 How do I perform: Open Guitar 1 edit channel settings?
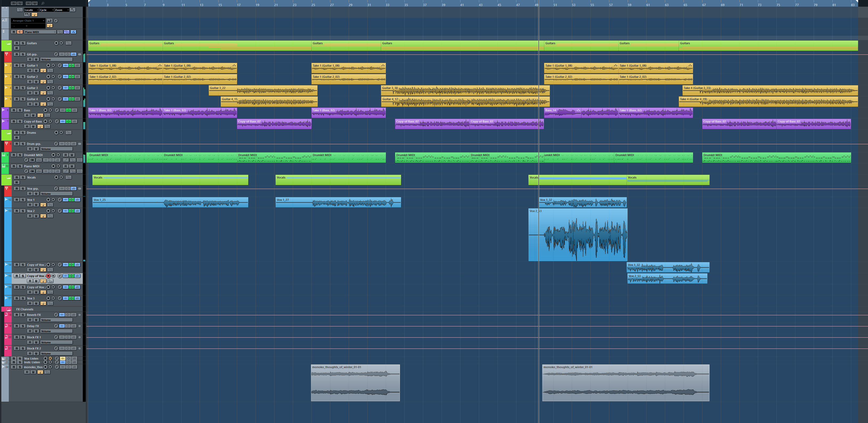(60, 66)
